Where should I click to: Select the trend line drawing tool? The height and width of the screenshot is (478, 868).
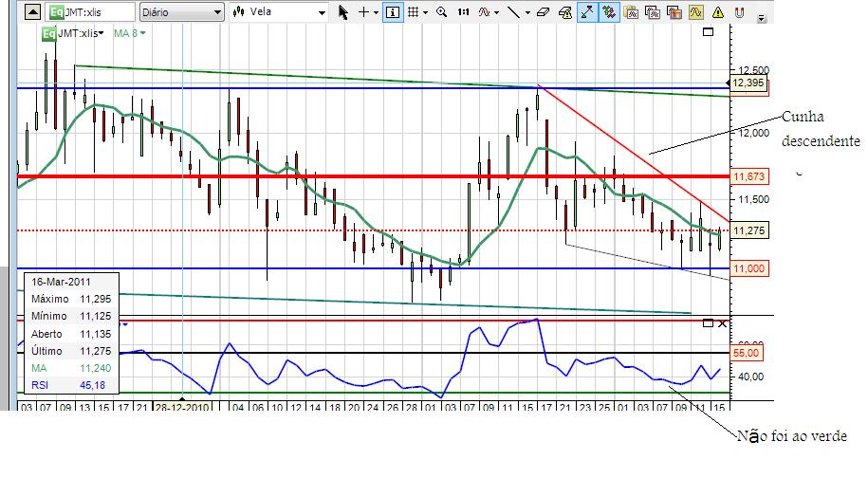[x=514, y=12]
